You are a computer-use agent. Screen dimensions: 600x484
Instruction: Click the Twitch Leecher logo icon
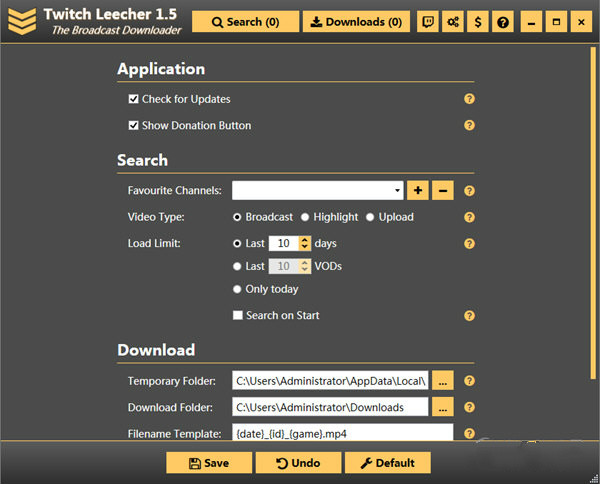coord(22,21)
